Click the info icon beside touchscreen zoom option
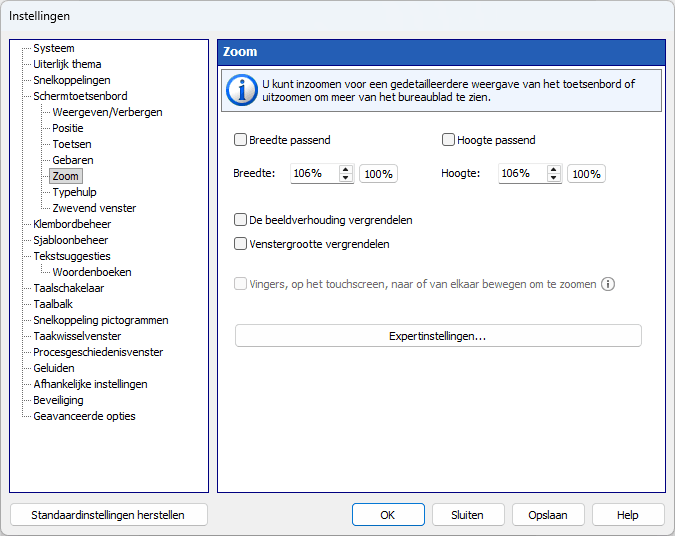The image size is (675, 536). (608, 284)
